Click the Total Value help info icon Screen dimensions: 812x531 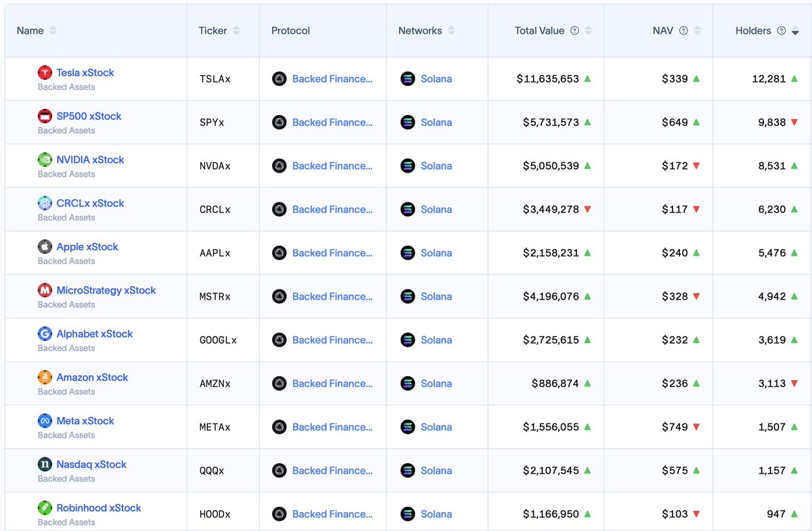point(574,30)
